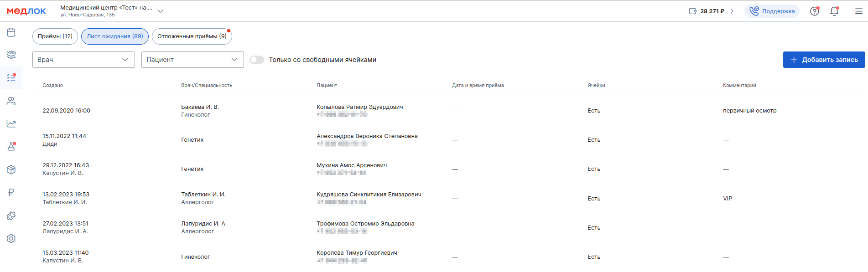Click the Добавить запись button
This screenshot has width=868, height=272.
[824, 60]
